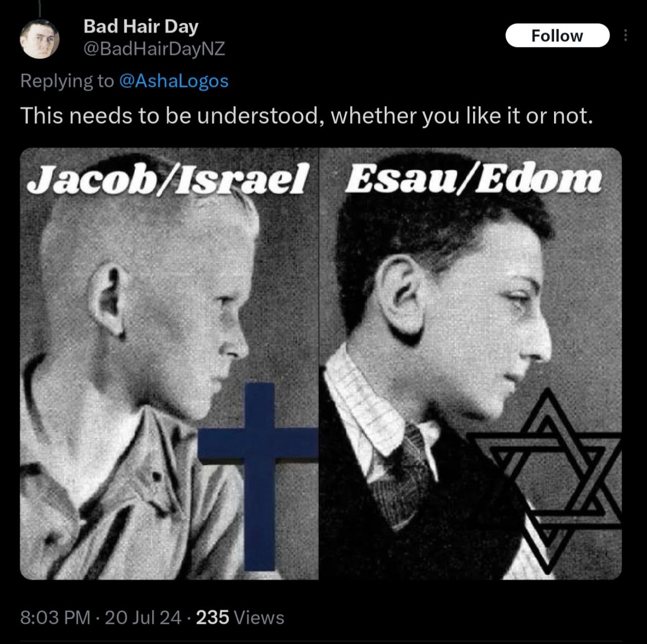Image resolution: width=647 pixels, height=644 pixels.
Task: Click the 235 view count number
Action: point(212,617)
